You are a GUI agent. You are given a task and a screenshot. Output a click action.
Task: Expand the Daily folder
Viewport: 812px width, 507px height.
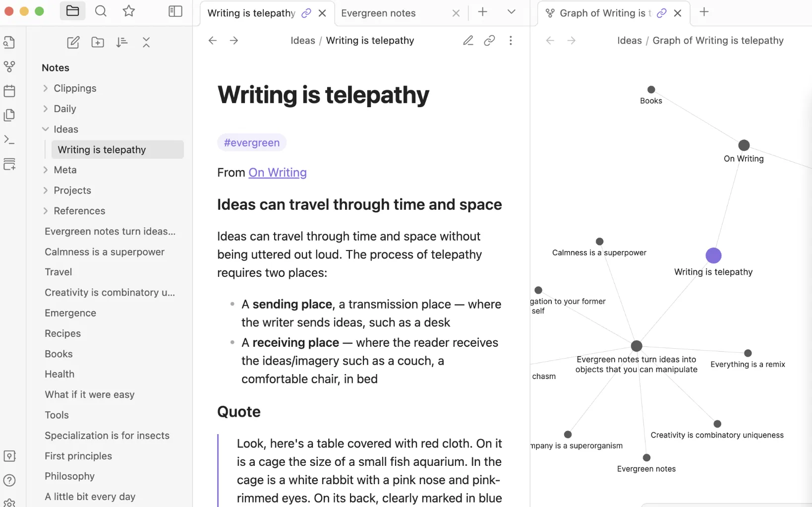[46, 109]
